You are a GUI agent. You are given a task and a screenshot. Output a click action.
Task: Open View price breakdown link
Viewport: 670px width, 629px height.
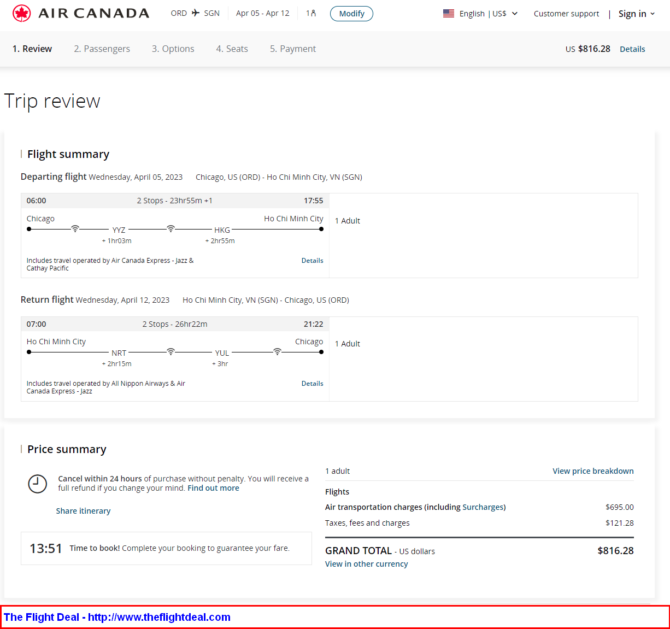[x=593, y=471]
